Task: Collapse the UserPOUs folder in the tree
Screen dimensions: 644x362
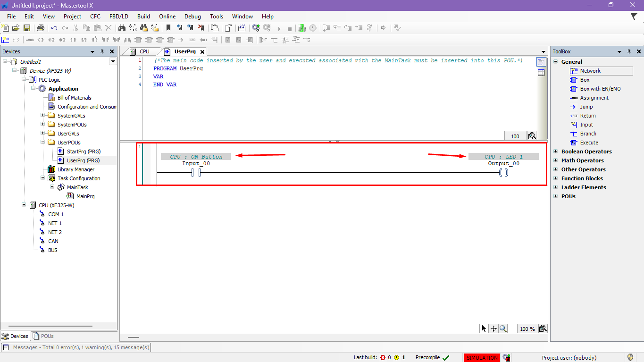Action: coord(43,143)
